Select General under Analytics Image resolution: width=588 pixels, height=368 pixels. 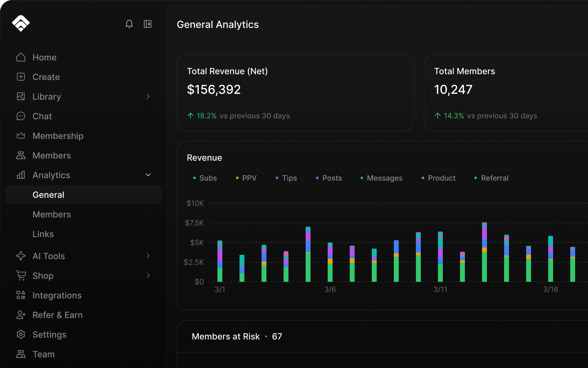coord(84,195)
